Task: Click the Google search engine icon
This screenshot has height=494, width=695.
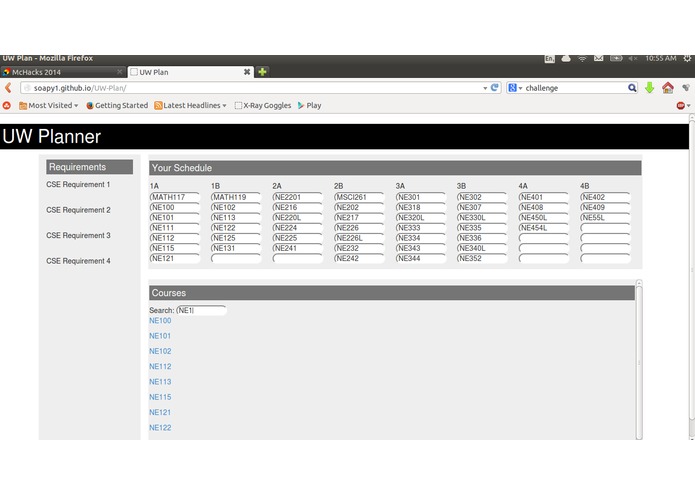Action: (x=512, y=88)
